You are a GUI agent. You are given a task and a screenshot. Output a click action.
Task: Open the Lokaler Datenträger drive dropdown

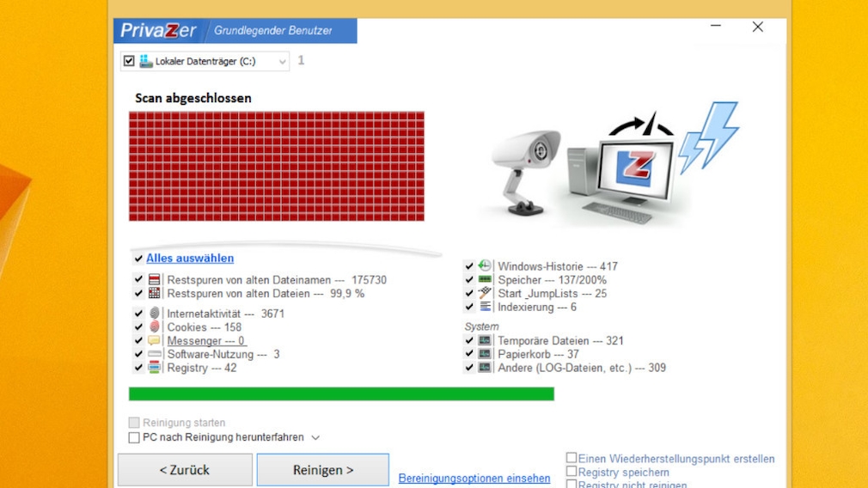click(x=282, y=62)
